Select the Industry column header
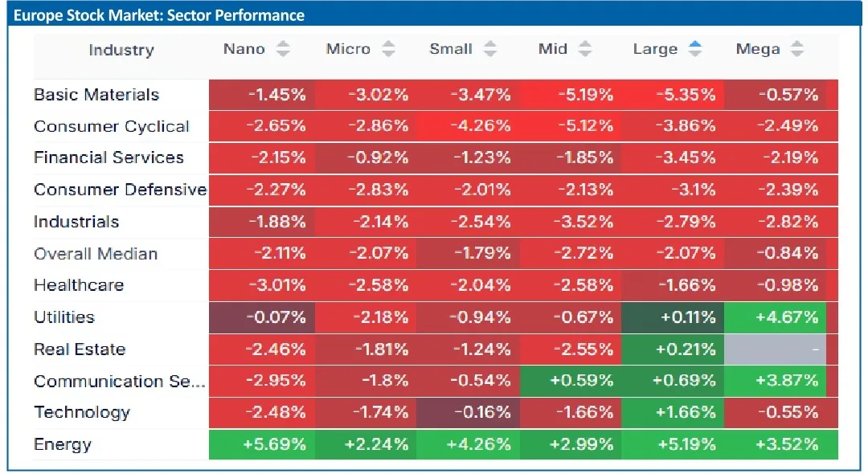 point(121,50)
